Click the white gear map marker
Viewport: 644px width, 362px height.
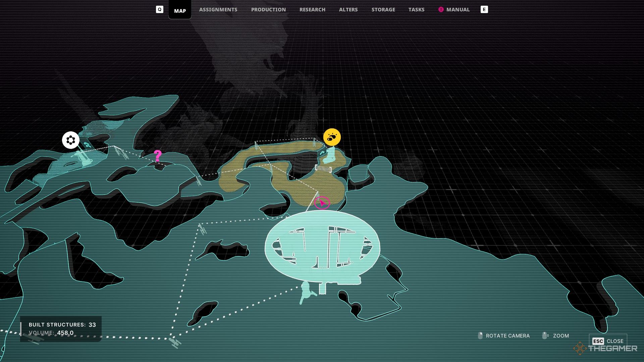(71, 140)
